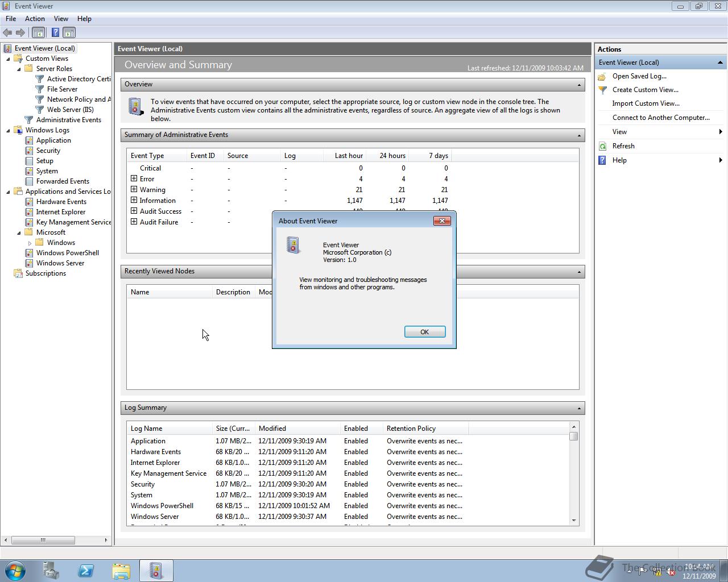
Task: Collapse the Server Roles tree node
Action: 19,69
